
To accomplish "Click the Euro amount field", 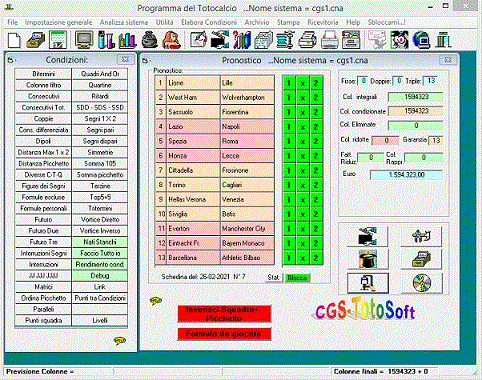I will click(x=406, y=175).
